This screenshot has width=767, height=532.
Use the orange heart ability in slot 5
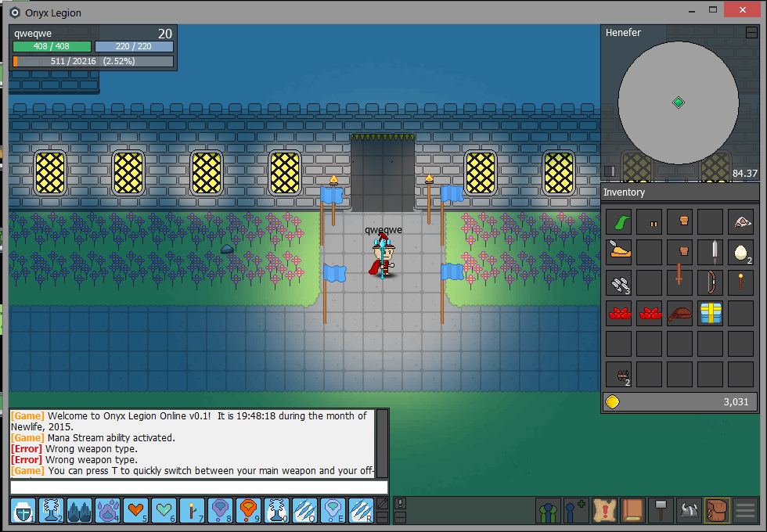click(135, 510)
